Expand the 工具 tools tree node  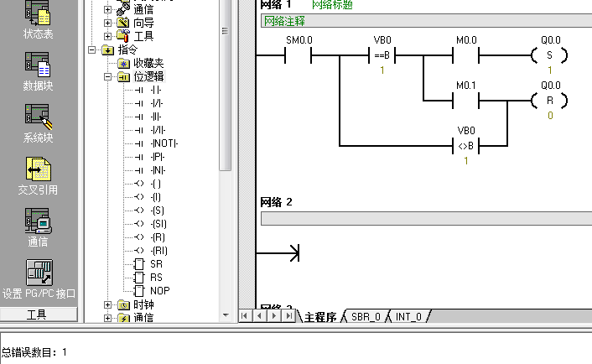(x=107, y=36)
